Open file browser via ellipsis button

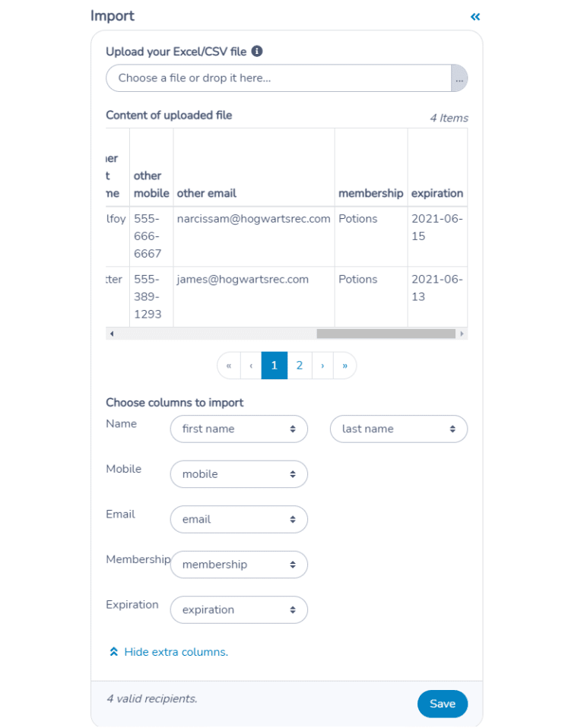click(459, 78)
